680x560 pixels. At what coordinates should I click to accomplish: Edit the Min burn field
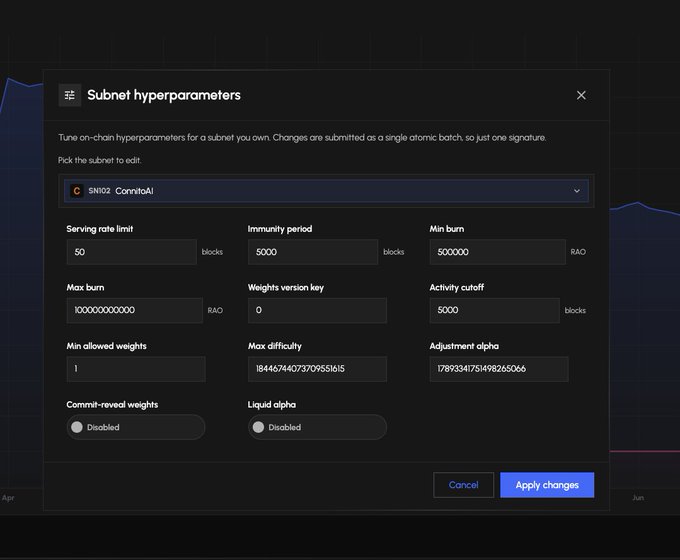(x=497, y=252)
